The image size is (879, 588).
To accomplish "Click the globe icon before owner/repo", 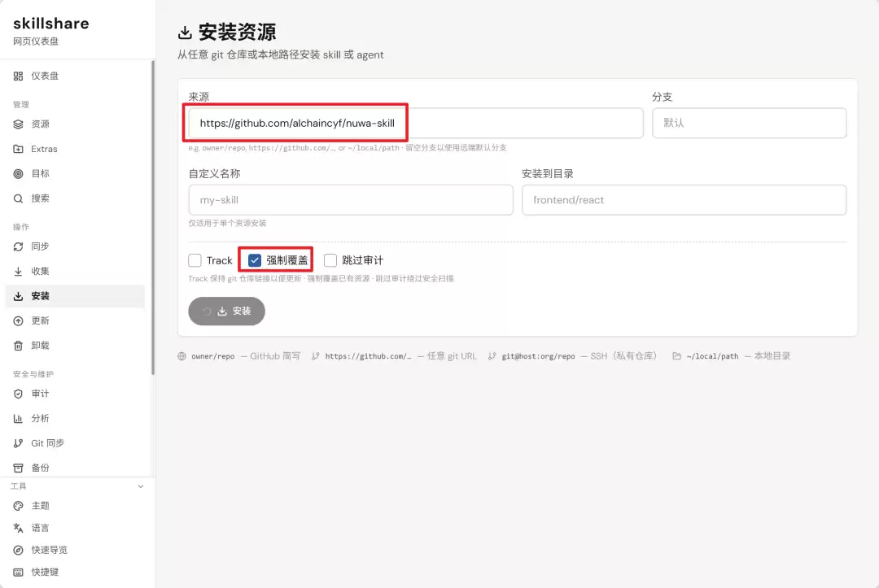I will (181, 356).
